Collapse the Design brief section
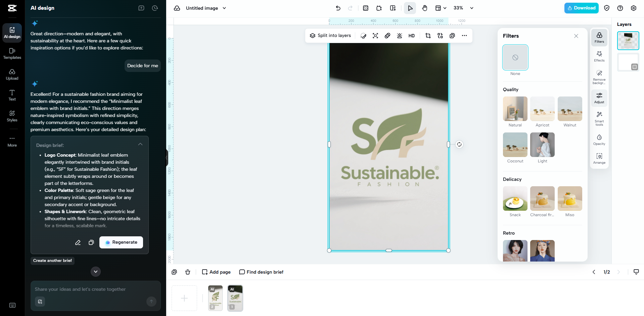This screenshot has height=316, width=644. pyautogui.click(x=140, y=144)
